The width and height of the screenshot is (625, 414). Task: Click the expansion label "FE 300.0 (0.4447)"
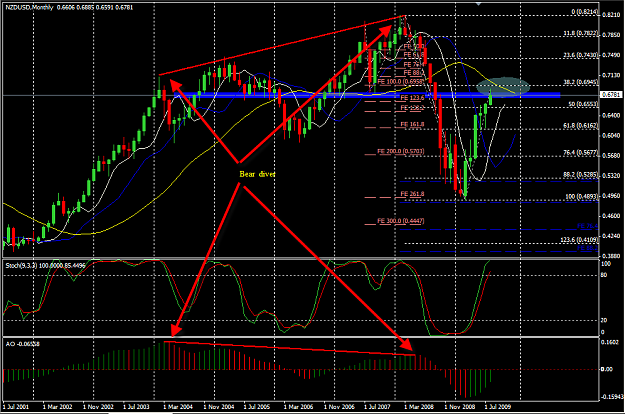401,221
